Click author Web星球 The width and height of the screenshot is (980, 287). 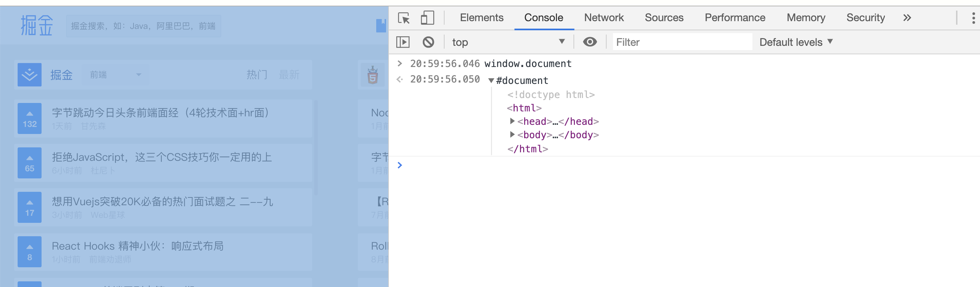108,215
